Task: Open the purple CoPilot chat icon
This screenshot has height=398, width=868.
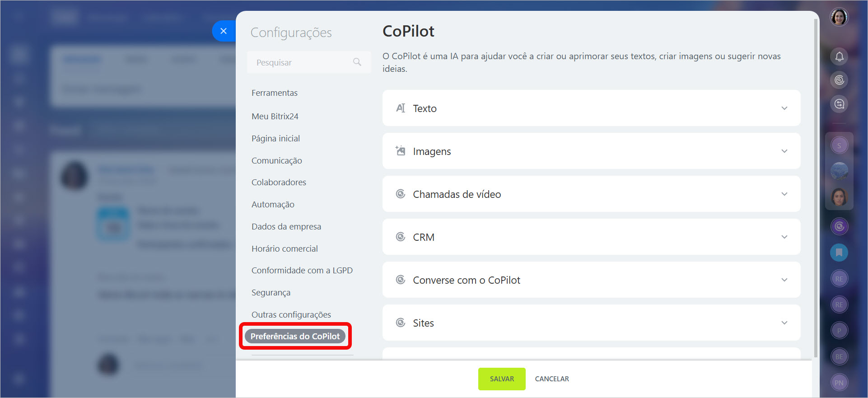Action: click(839, 226)
